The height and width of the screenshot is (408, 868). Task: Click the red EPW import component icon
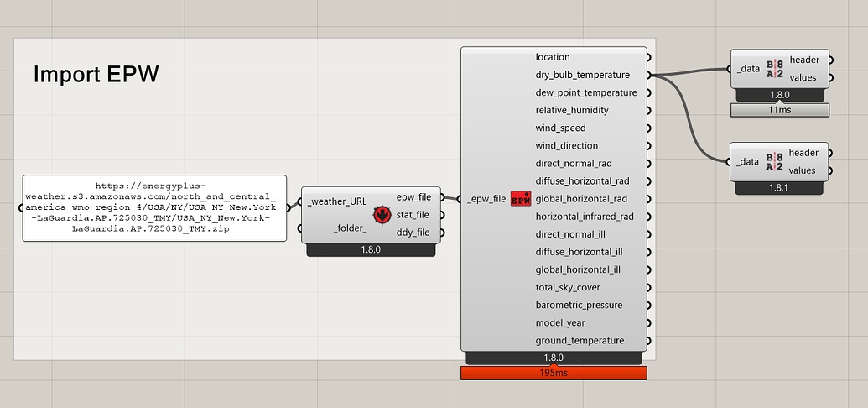(521, 198)
